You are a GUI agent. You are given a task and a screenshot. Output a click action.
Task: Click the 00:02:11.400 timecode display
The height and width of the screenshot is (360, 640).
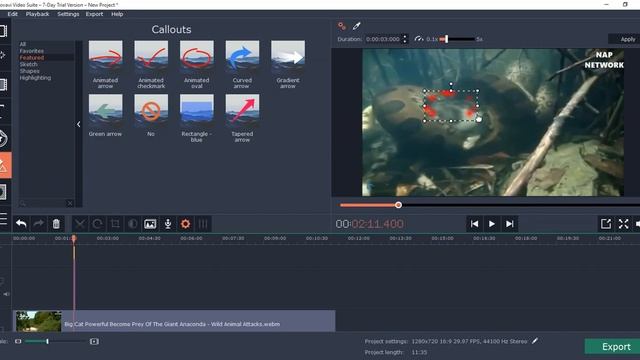(369, 224)
